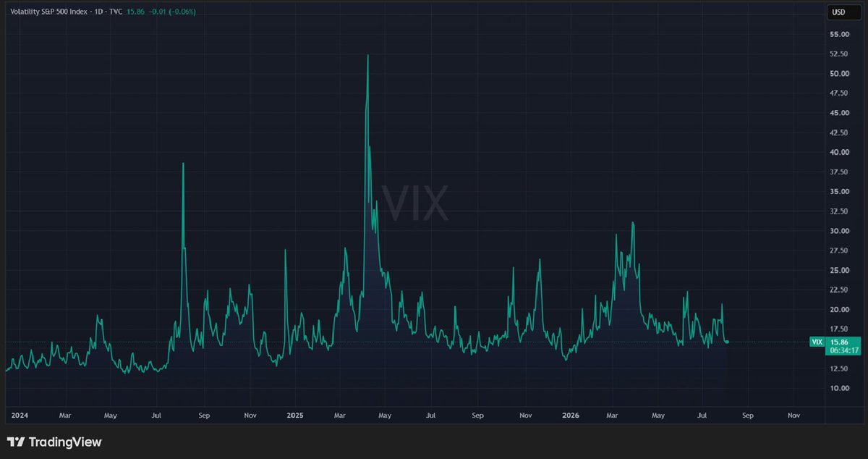
Task: Click the August 2024 VIX spike peak
Action: [x=183, y=164]
